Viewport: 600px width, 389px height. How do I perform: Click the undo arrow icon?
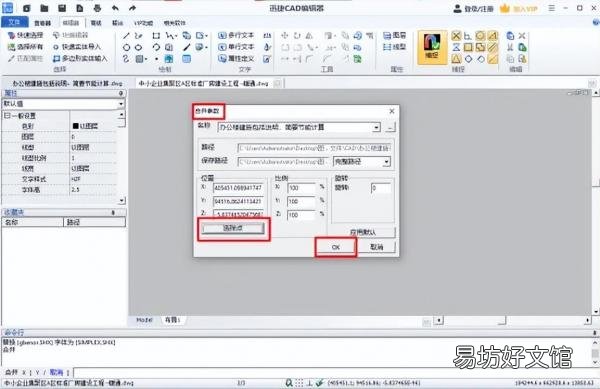pos(115,8)
